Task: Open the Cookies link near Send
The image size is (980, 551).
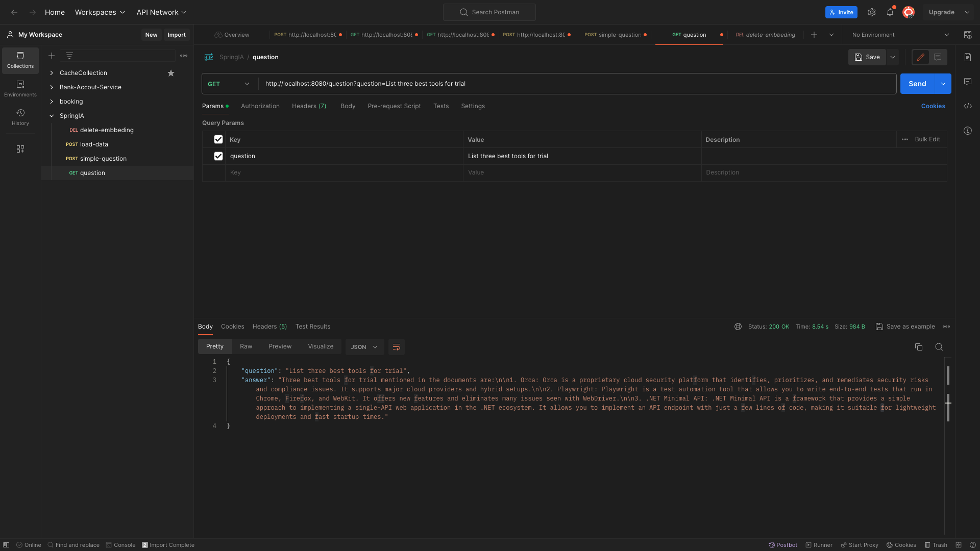Action: coord(933,106)
